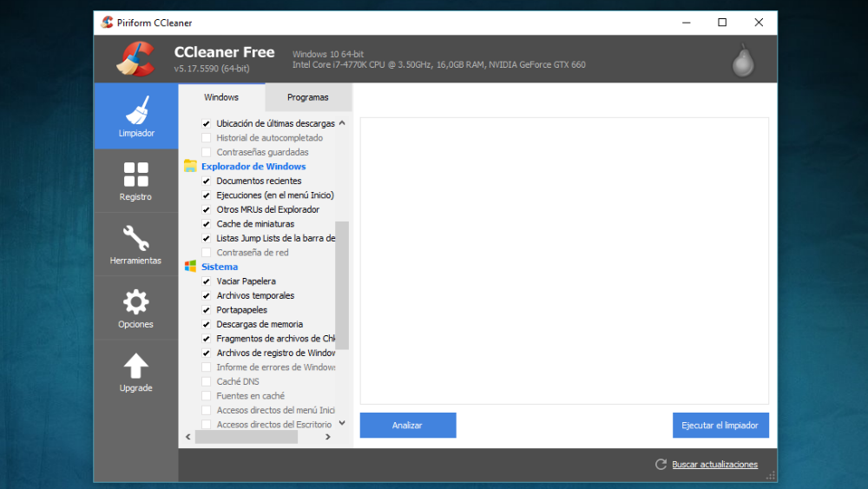This screenshot has width=868, height=489.
Task: Enable Caché DNS checkbox
Action: 207,381
